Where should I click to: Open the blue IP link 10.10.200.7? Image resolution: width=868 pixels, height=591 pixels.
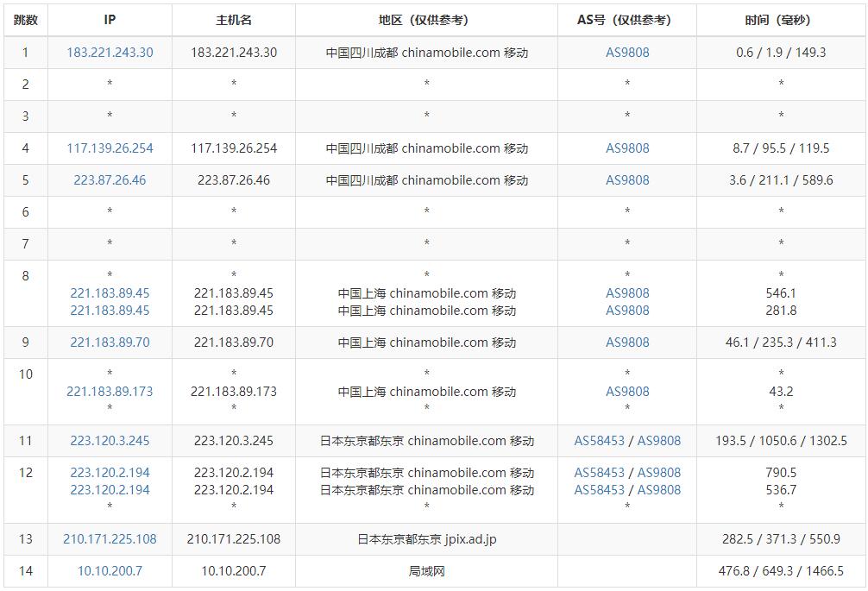110,571
